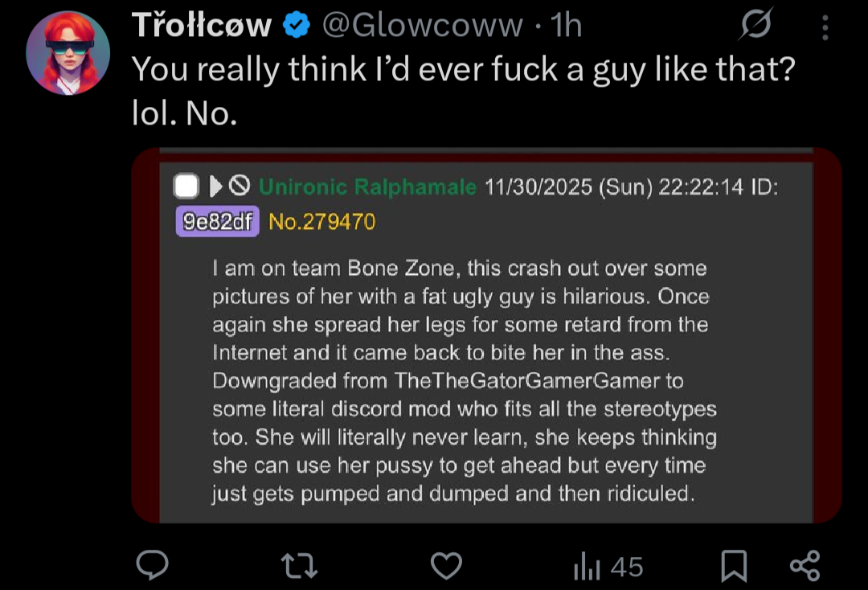Image resolution: width=868 pixels, height=590 pixels.
Task: Click the Grok slashed-circle icon
Action: pos(757,27)
